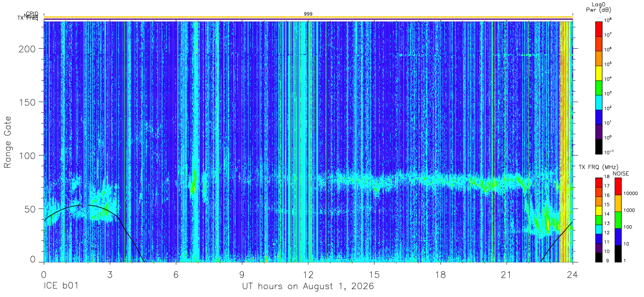Click the '100' label on NOISE scale
This screenshot has width=644, height=297.
click(627, 227)
